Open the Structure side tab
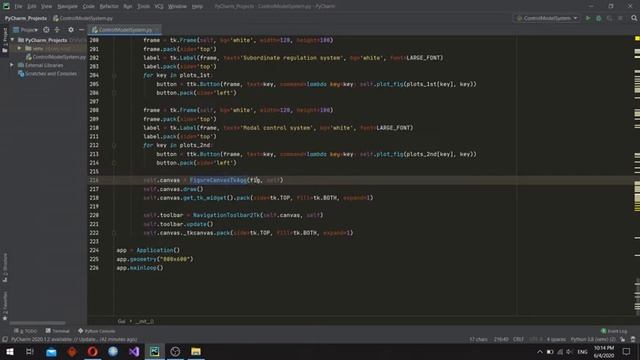This screenshot has height=360, width=640. [5, 268]
